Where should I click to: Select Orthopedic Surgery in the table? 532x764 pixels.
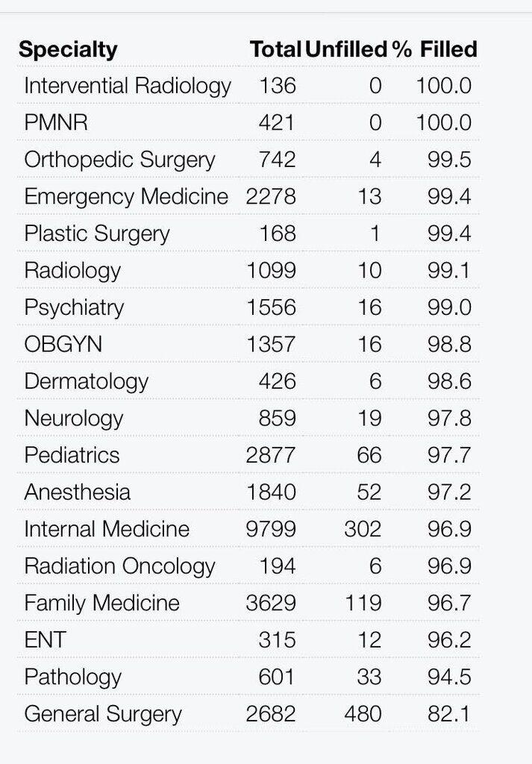(x=119, y=160)
